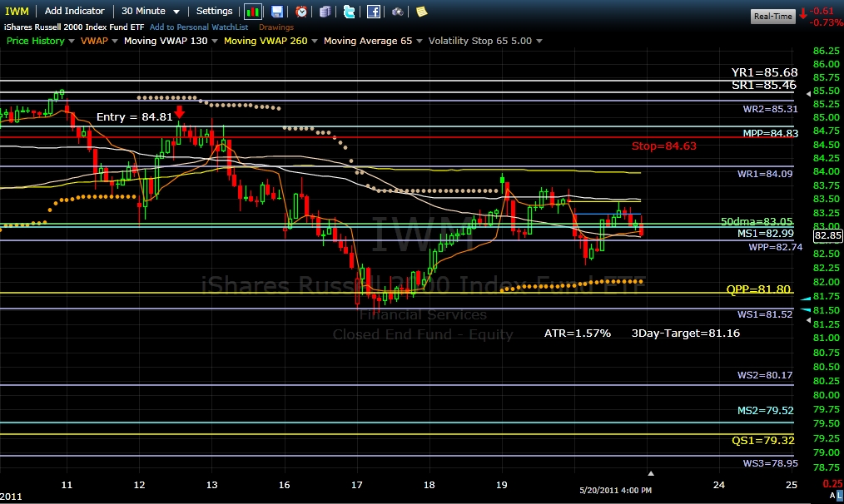Click white triangle marker above 5/20/2011 date
Viewport: 844px width, 504px height.
651,473
